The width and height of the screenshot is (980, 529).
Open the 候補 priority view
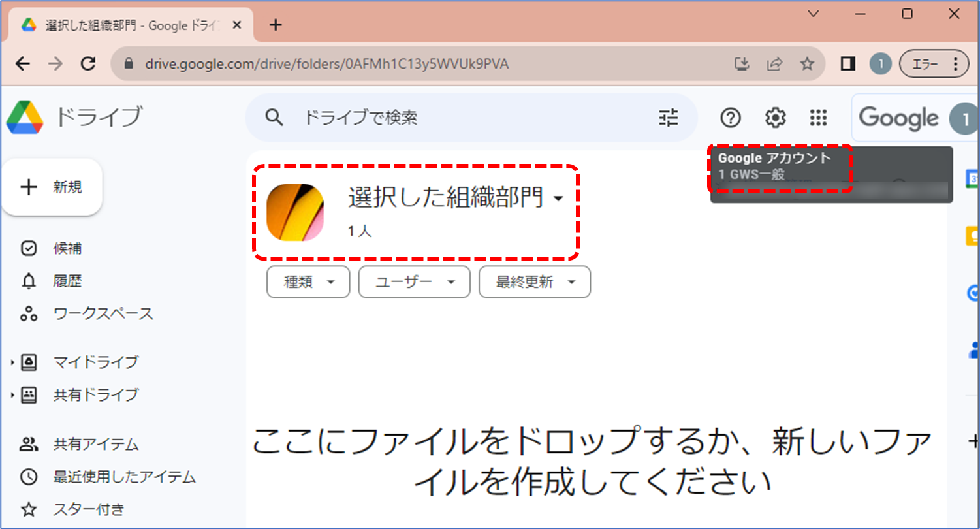[x=67, y=249]
